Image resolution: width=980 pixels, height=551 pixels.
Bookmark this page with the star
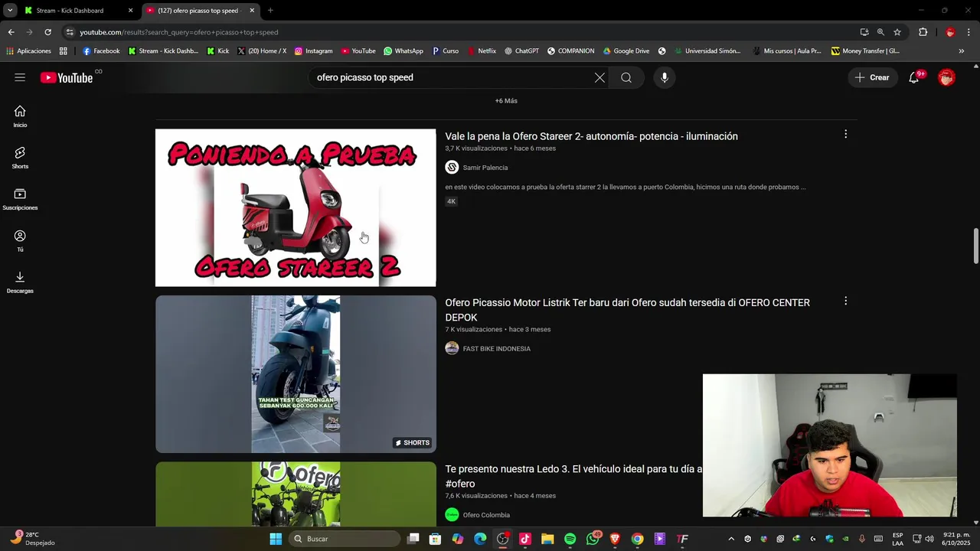click(x=897, y=32)
